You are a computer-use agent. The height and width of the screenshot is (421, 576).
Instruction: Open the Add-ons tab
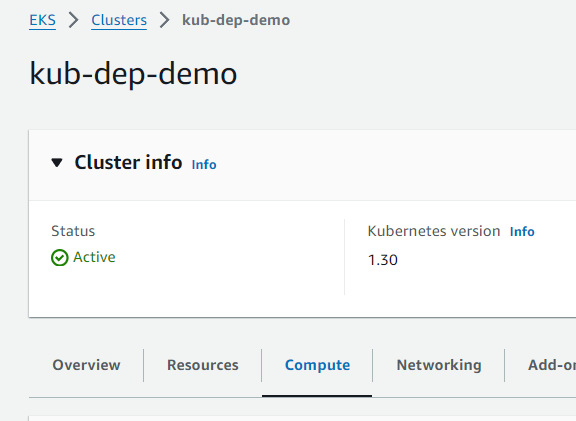pyautogui.click(x=552, y=365)
